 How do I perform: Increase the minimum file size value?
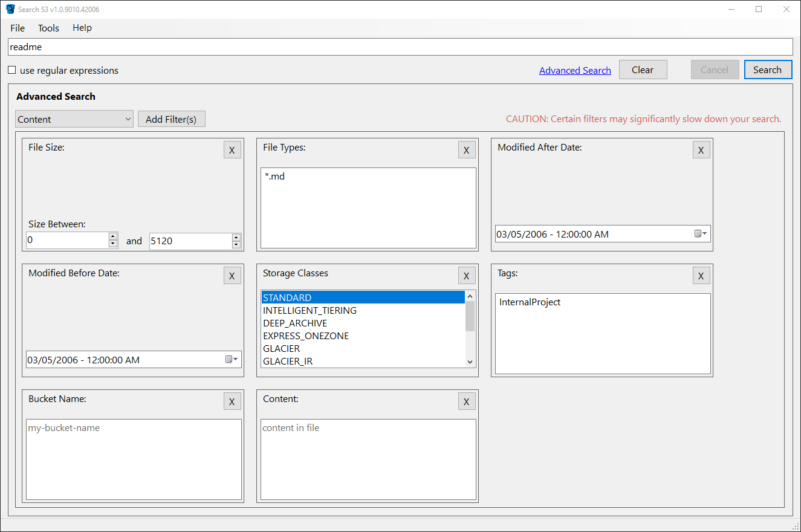(113, 237)
